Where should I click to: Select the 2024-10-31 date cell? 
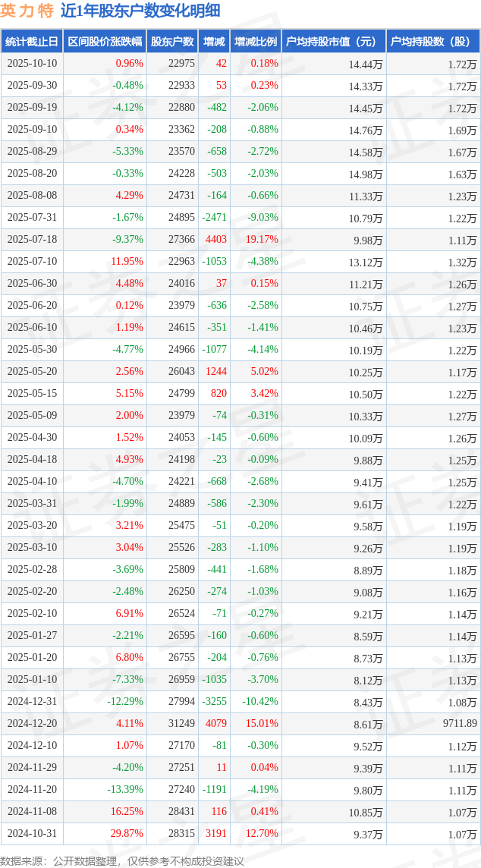point(32,834)
